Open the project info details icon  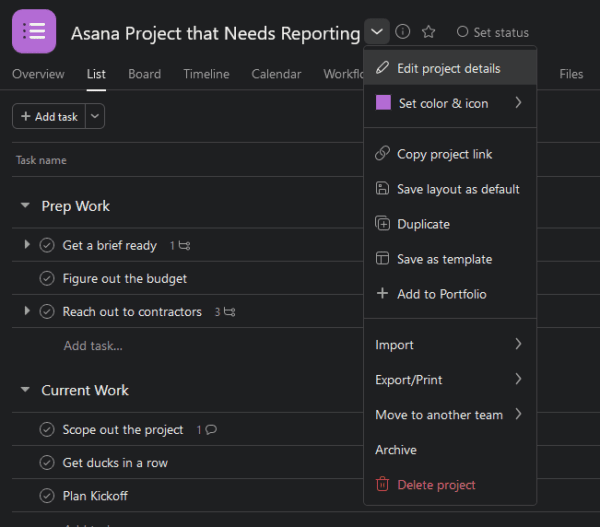tap(403, 31)
